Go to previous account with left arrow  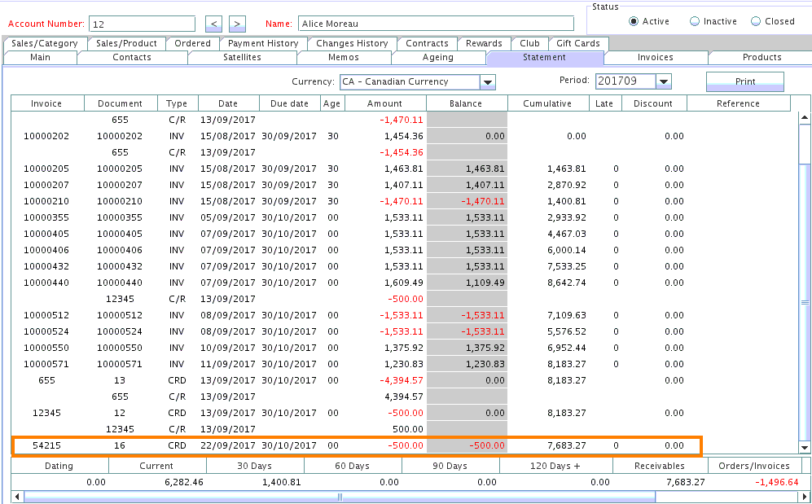pos(213,24)
